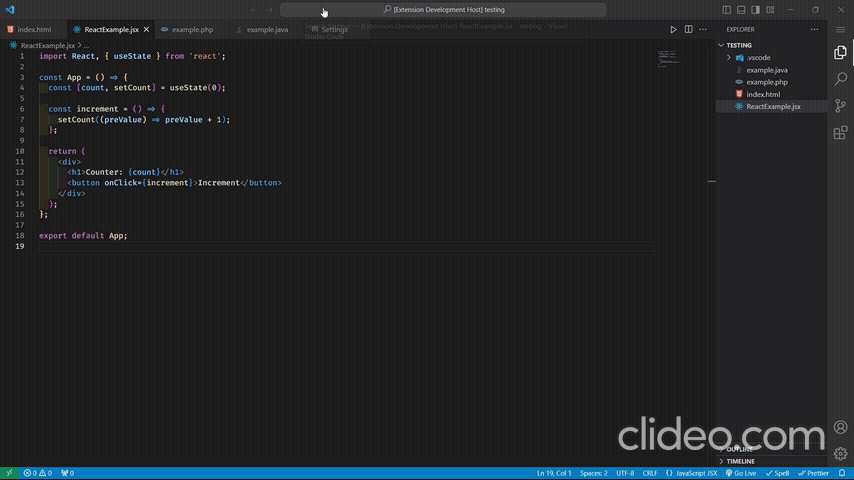854x480 pixels.
Task: Switch to ReactExample.jsx tab
Action: [x=111, y=29]
